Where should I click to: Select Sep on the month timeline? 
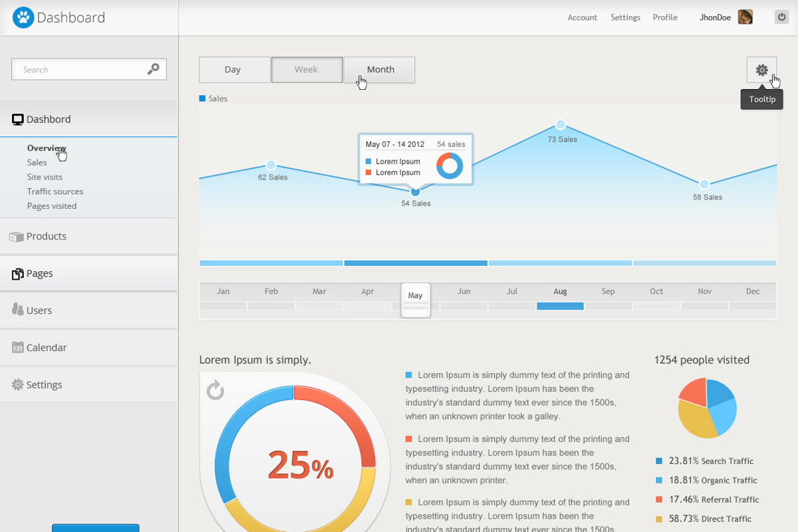click(608, 291)
